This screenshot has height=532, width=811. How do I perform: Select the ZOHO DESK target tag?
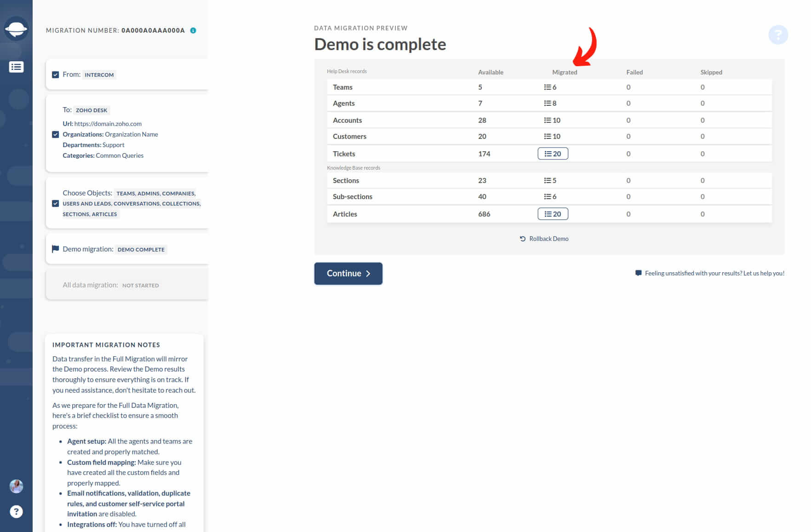pos(91,110)
